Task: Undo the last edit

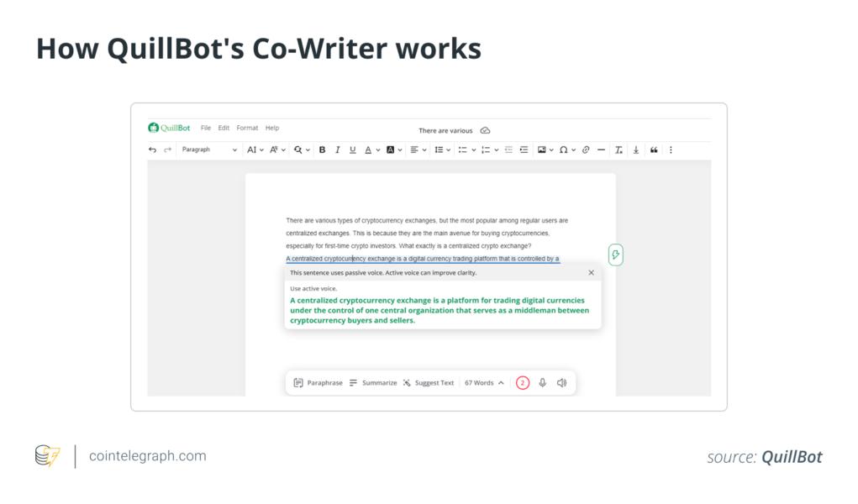Action: [153, 150]
